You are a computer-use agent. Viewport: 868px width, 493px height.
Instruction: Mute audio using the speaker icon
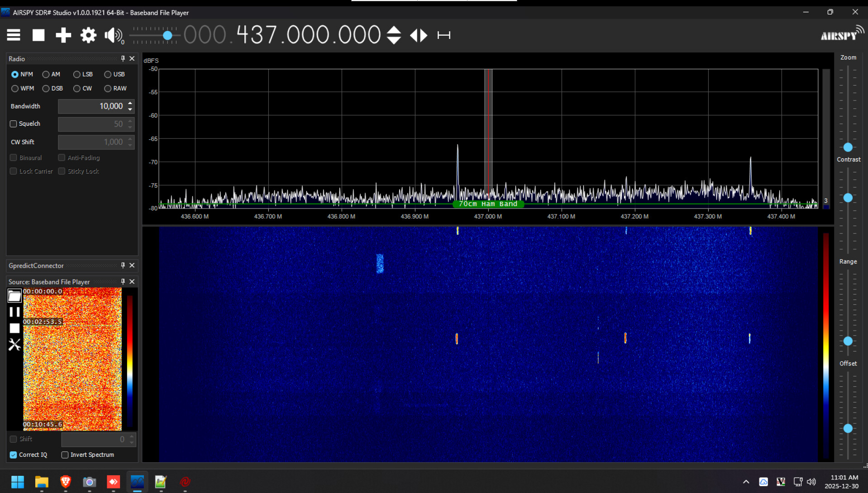(x=113, y=35)
